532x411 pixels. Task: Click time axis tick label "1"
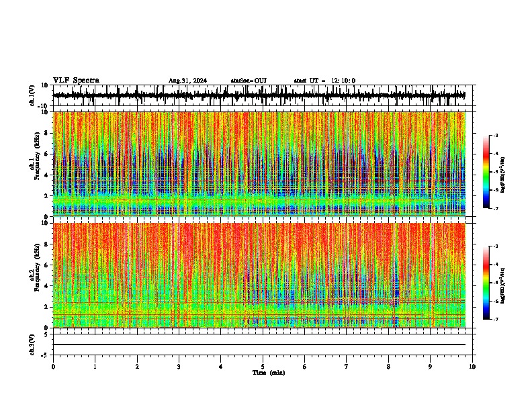(95, 367)
